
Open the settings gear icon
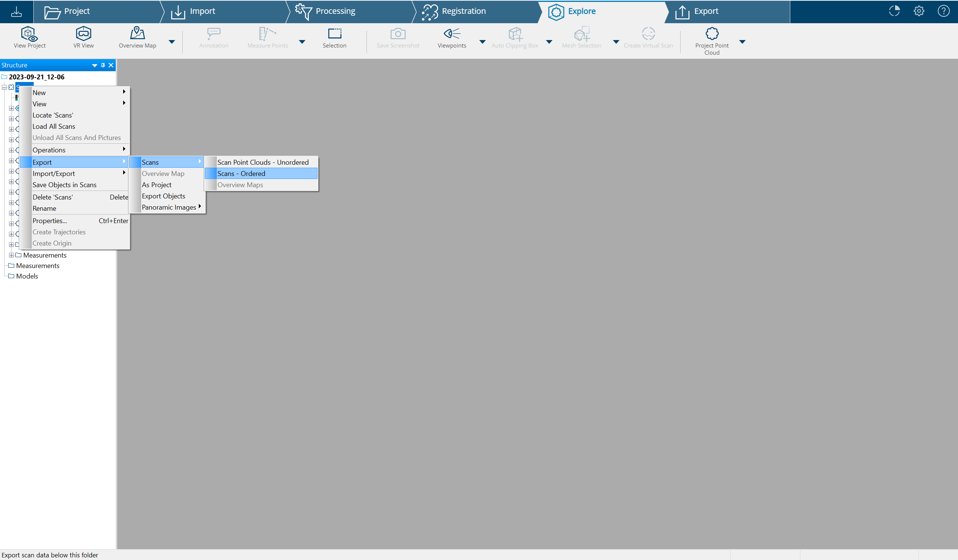(x=918, y=11)
